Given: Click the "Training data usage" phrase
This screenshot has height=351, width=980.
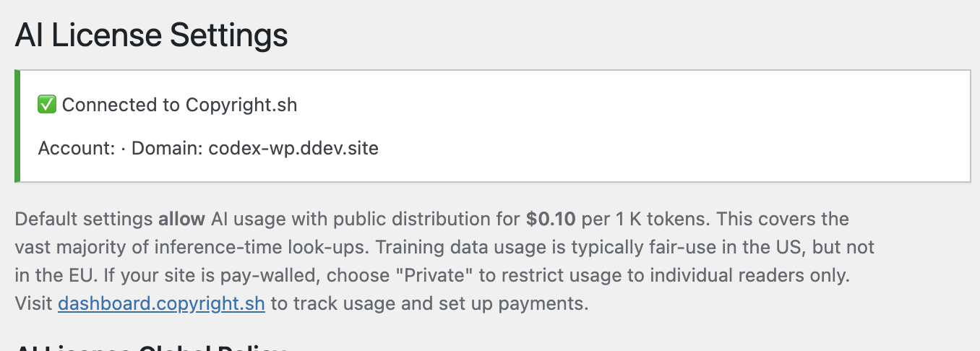Looking at the screenshot, I should coord(444,247).
